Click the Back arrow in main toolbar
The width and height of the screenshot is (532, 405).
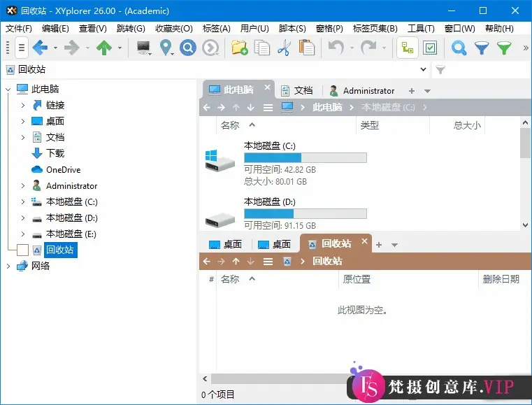click(40, 48)
